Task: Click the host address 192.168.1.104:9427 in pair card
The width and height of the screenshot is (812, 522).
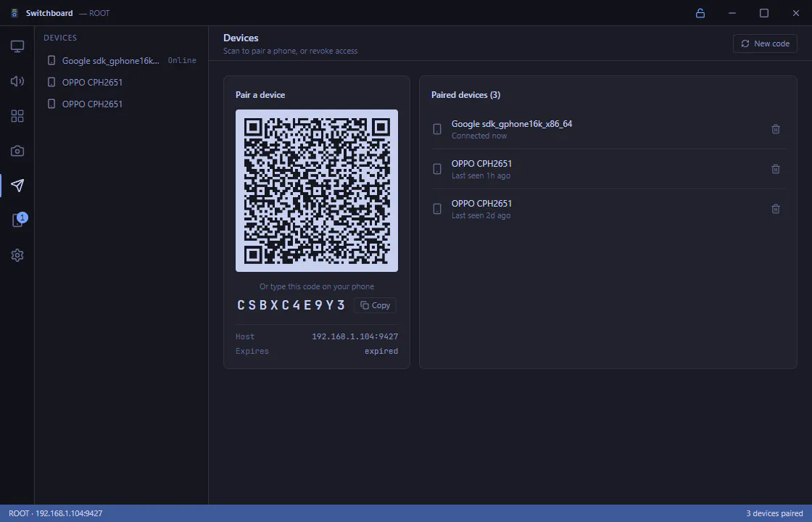Action: [355, 336]
